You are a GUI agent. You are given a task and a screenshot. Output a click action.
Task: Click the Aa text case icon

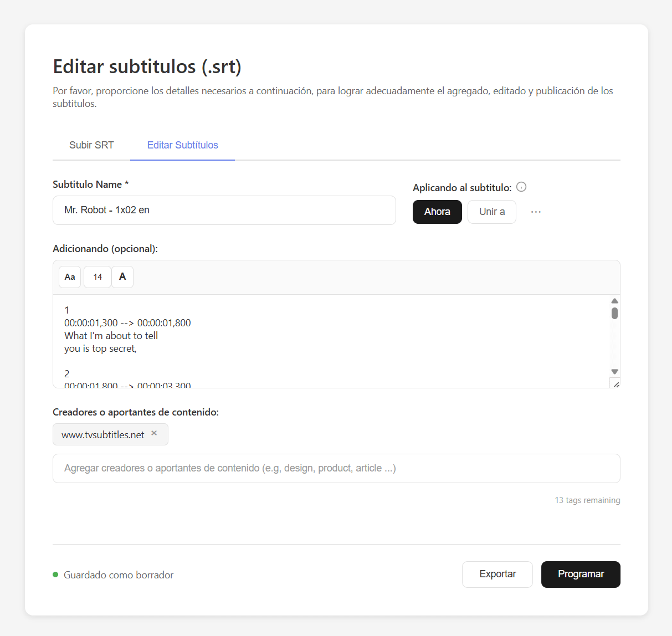click(x=70, y=277)
